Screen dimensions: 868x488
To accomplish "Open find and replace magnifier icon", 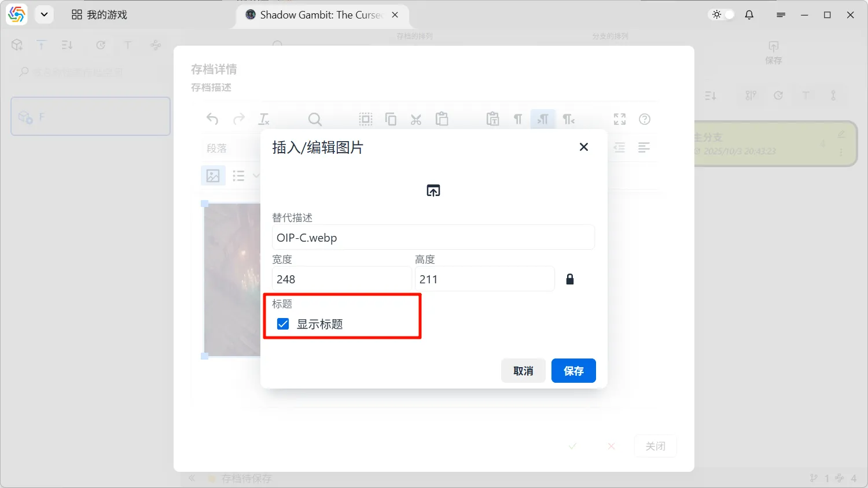I will [315, 119].
